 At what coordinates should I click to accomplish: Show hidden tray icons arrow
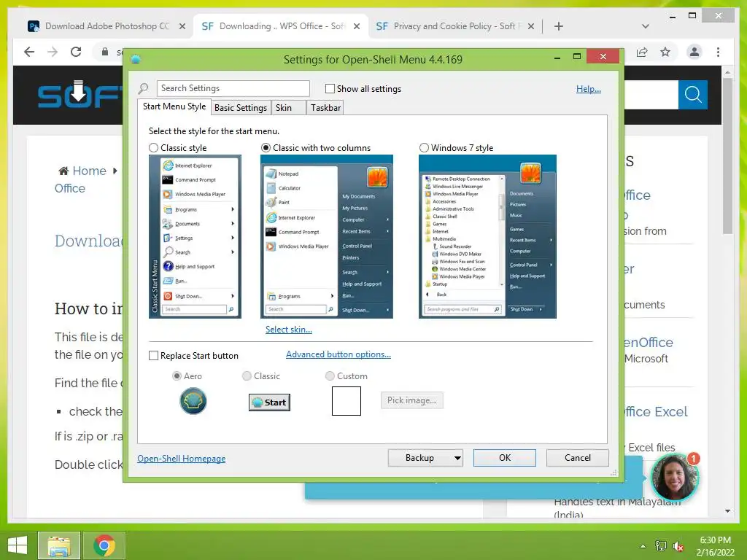643,545
